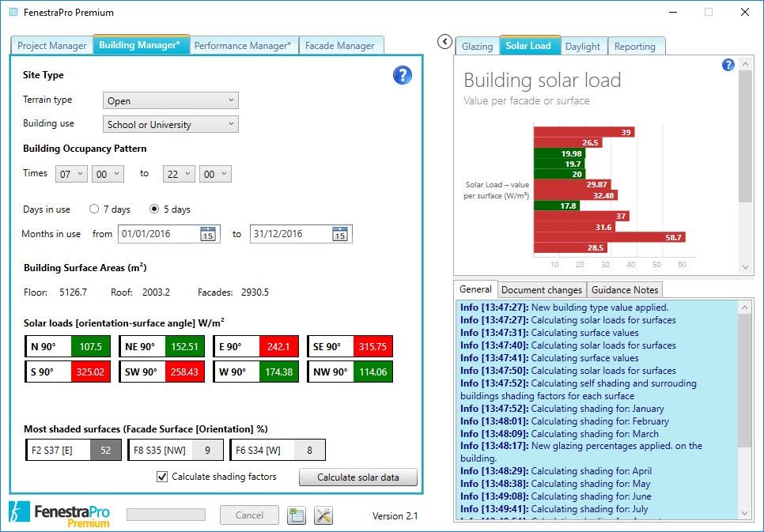Select the 5 days radio button
764x532 pixels.
point(154,209)
